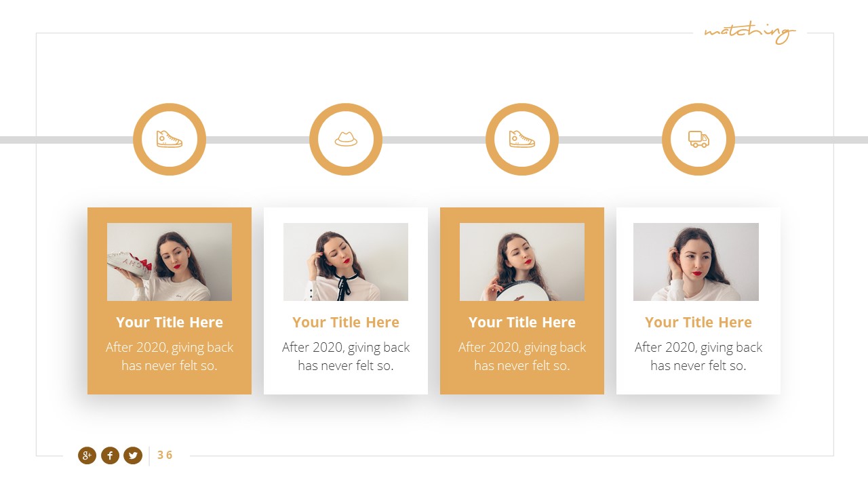Select photo in the card below truck icon
Image resolution: width=868 pixels, height=488 pixels.
point(696,262)
